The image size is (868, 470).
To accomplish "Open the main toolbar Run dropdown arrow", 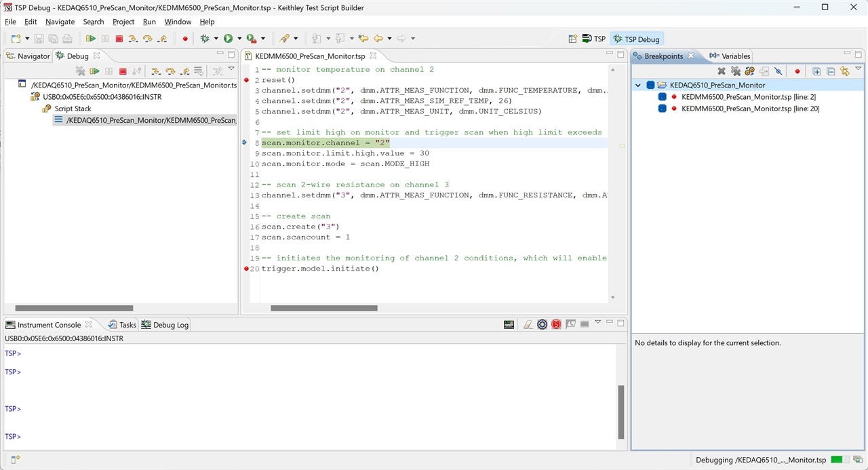I will click(x=239, y=39).
